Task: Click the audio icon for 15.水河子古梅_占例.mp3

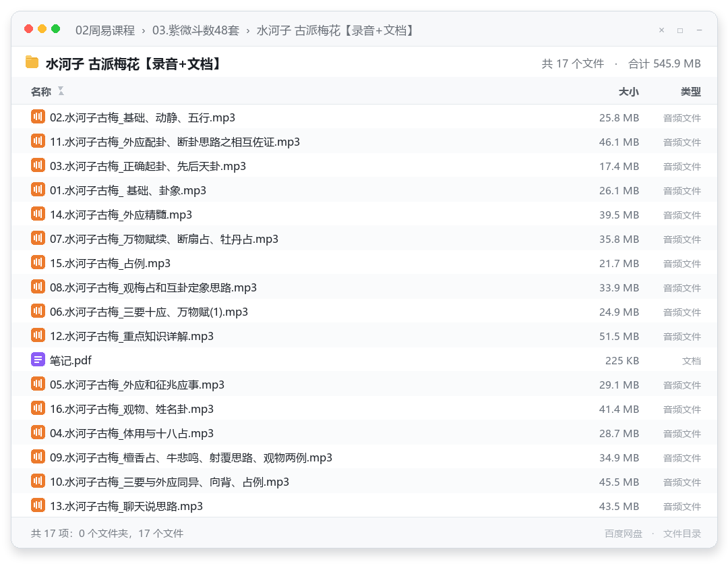Action: pos(38,262)
